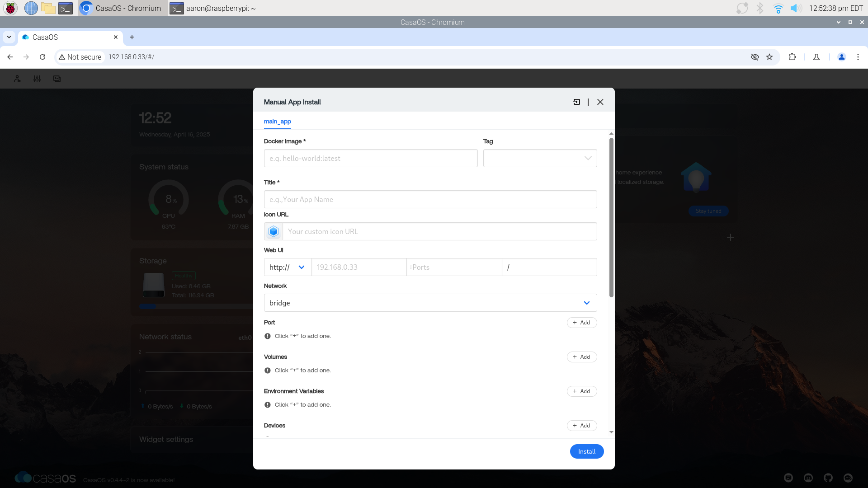
Task: Click the Web UI path field
Action: [549, 267]
